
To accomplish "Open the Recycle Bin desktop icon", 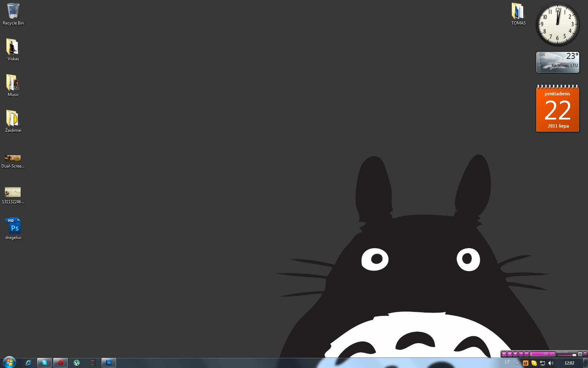I will coord(13,14).
